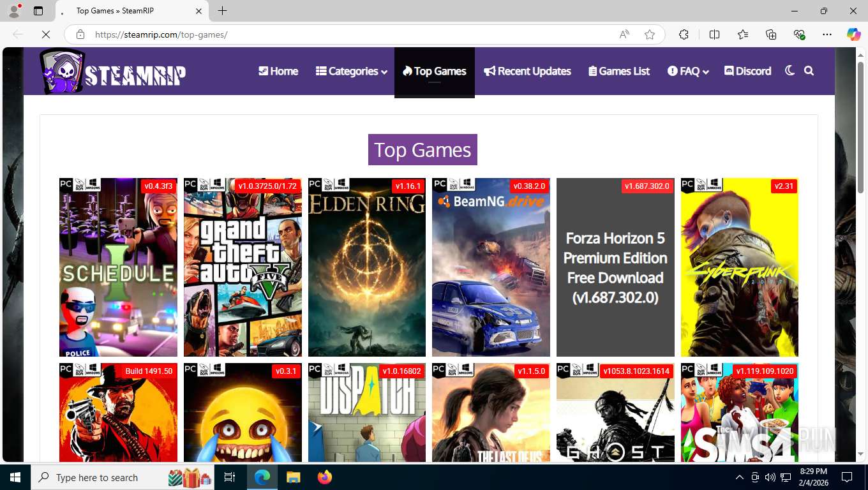Viewport: 868px width, 490px height.
Task: Open the BeamNG.drive game thumbnail
Action: [491, 267]
